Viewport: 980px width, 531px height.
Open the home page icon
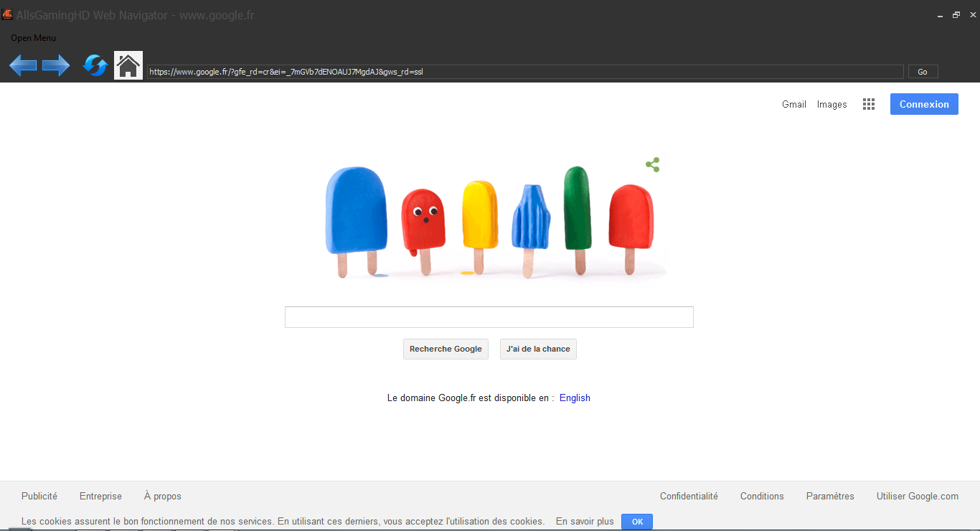coord(128,65)
